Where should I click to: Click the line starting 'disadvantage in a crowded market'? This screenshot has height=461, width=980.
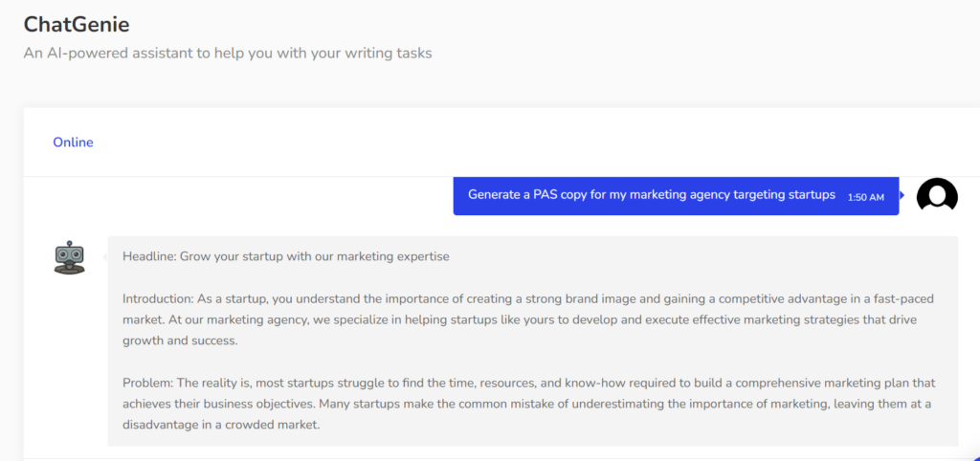(220, 425)
